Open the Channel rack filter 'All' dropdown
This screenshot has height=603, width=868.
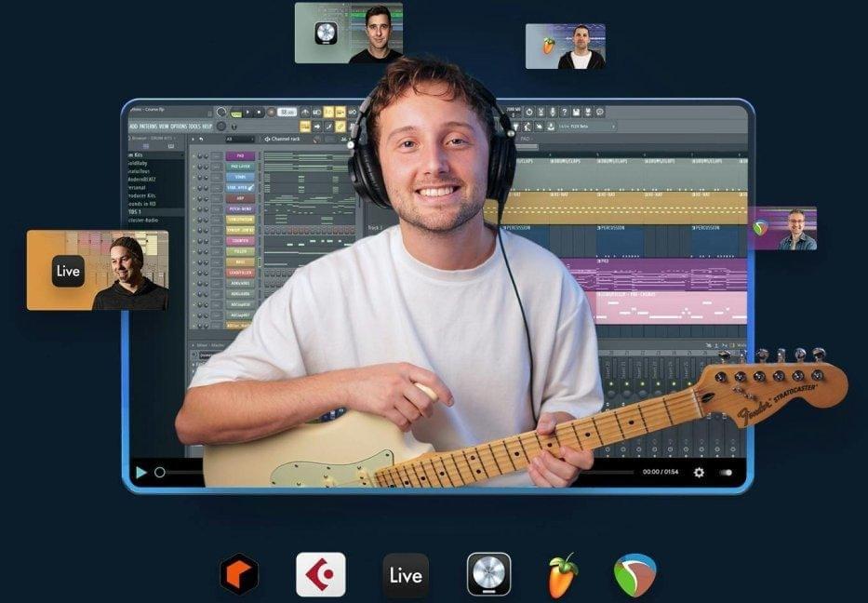point(240,139)
